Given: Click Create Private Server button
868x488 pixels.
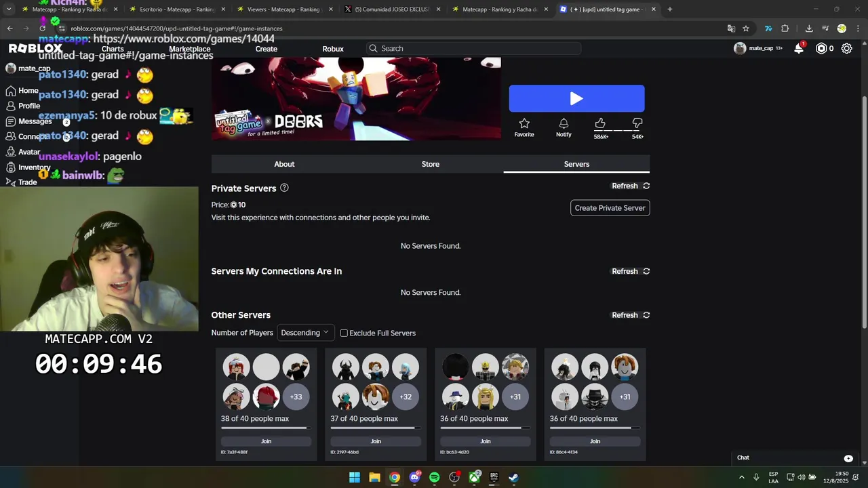Looking at the screenshot, I should tap(610, 208).
